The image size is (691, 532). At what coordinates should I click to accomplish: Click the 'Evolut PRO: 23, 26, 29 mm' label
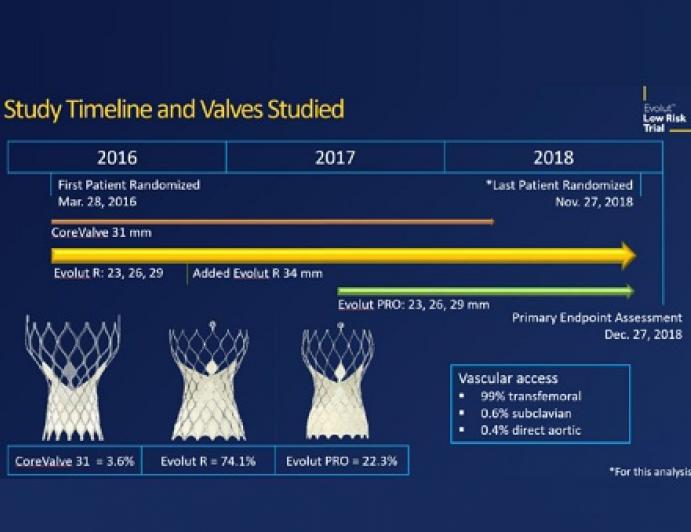413,305
